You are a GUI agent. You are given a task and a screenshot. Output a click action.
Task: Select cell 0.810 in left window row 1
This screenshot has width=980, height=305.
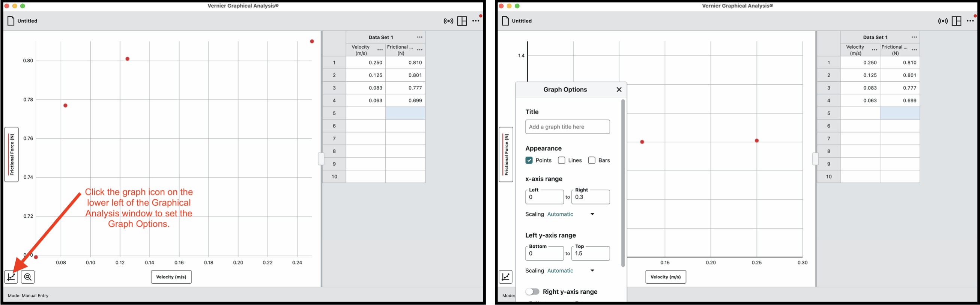pyautogui.click(x=406, y=63)
